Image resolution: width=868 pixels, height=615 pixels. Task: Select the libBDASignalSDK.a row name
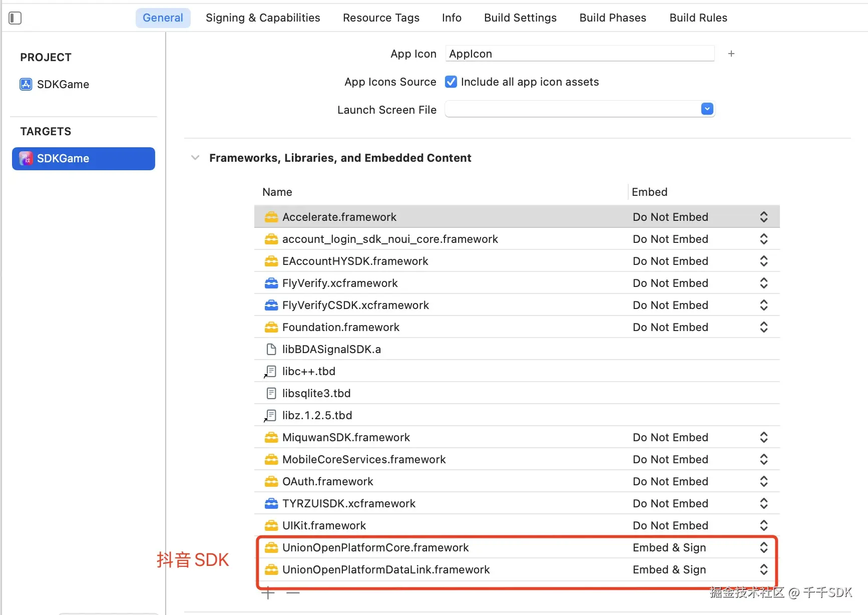(x=331, y=349)
